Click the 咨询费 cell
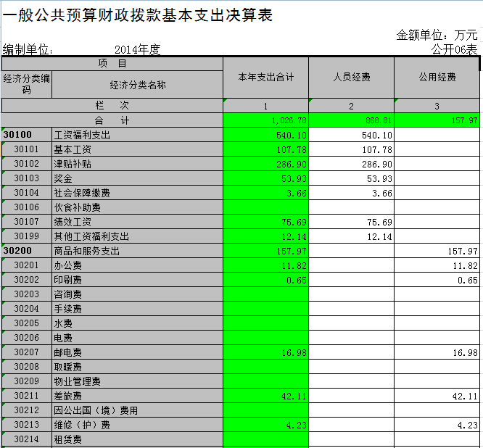The width and height of the screenshot is (483, 448). click(137, 294)
